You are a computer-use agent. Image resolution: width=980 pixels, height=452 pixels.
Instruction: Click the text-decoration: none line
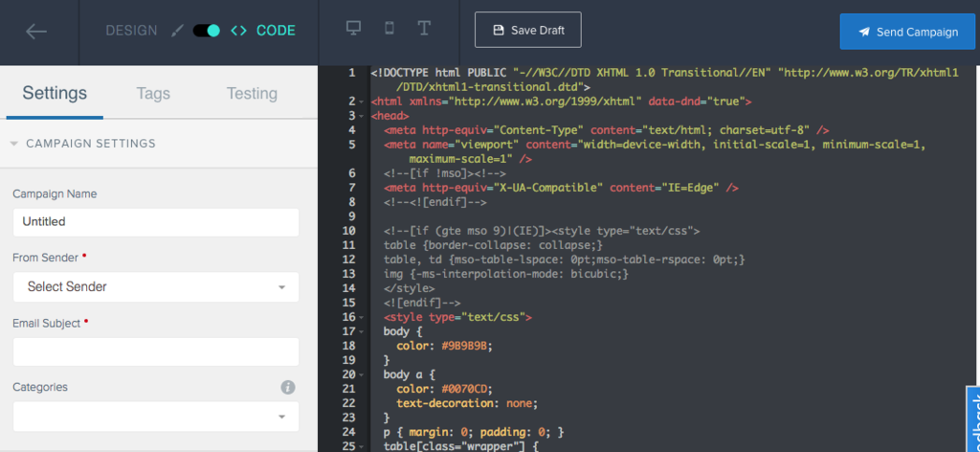(x=467, y=403)
